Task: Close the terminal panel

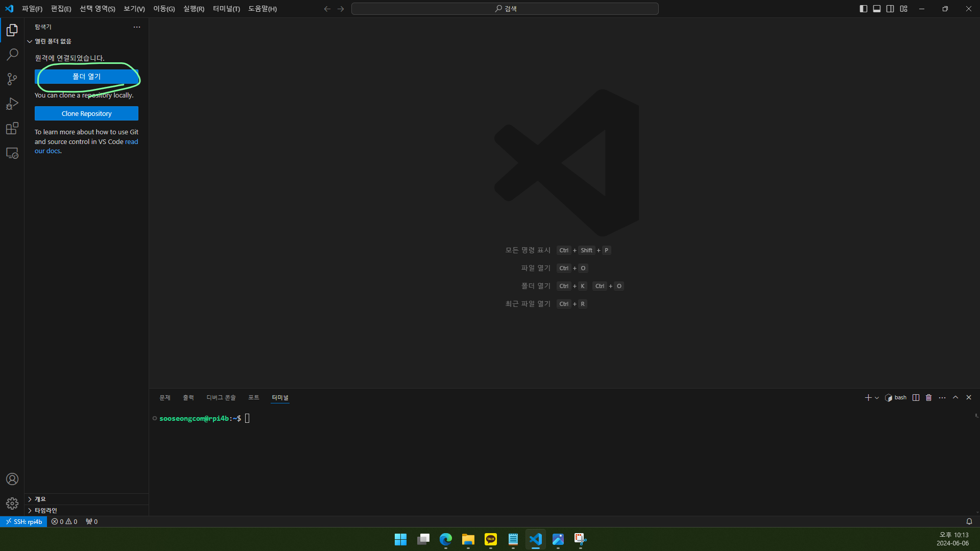Action: coord(969,397)
